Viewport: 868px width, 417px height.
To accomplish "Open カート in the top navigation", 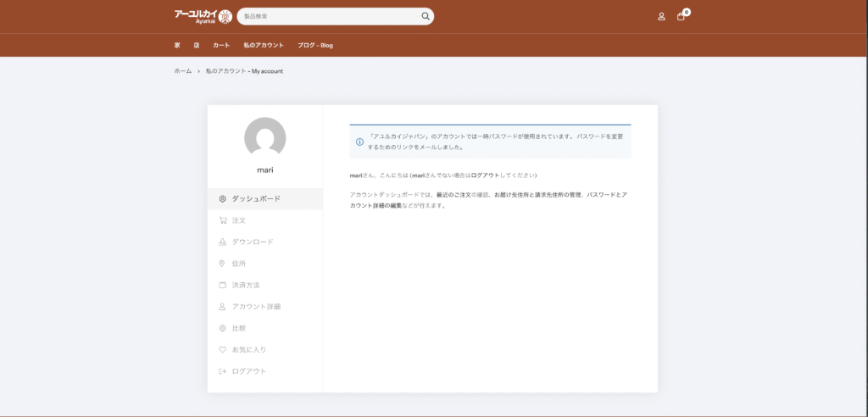I will (221, 45).
